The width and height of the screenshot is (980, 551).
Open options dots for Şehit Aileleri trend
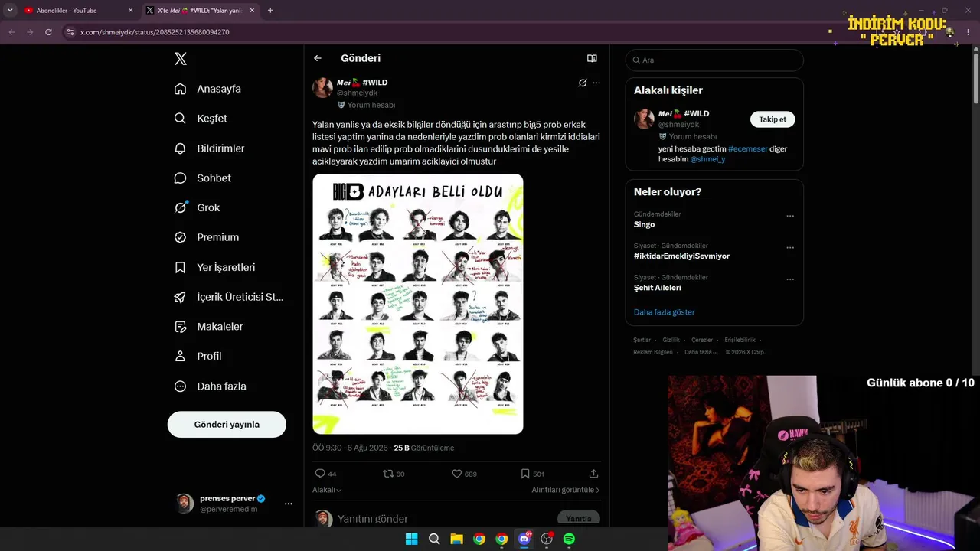(x=790, y=279)
